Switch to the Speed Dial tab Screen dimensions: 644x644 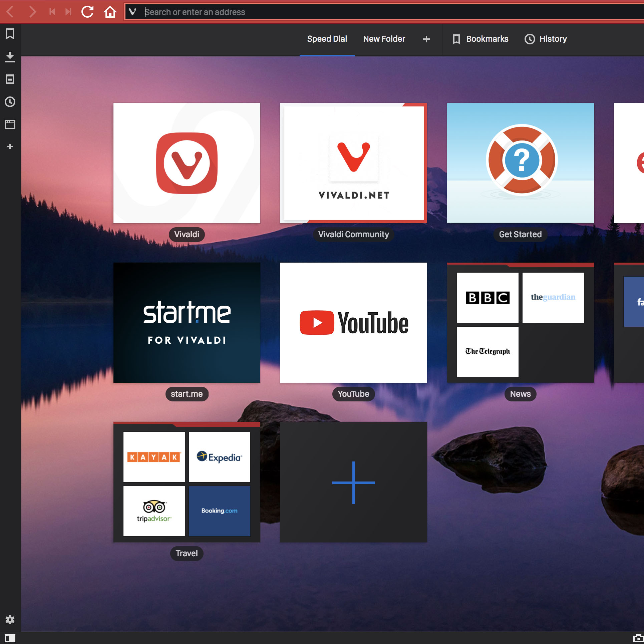pyautogui.click(x=327, y=39)
